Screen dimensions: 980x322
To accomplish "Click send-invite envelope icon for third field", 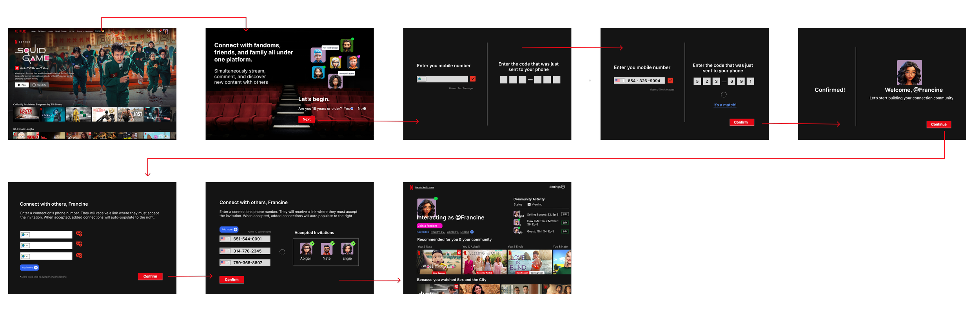I will (79, 255).
